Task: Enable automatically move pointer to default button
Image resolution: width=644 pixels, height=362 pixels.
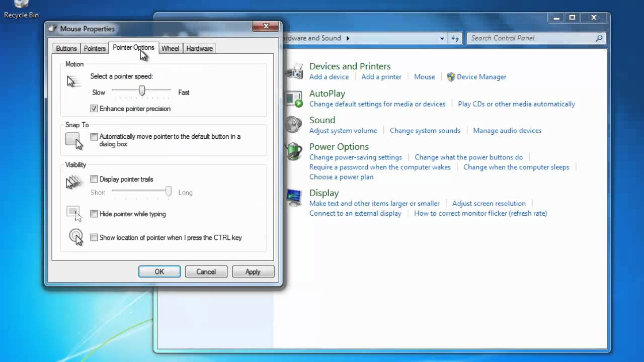Action: point(94,137)
